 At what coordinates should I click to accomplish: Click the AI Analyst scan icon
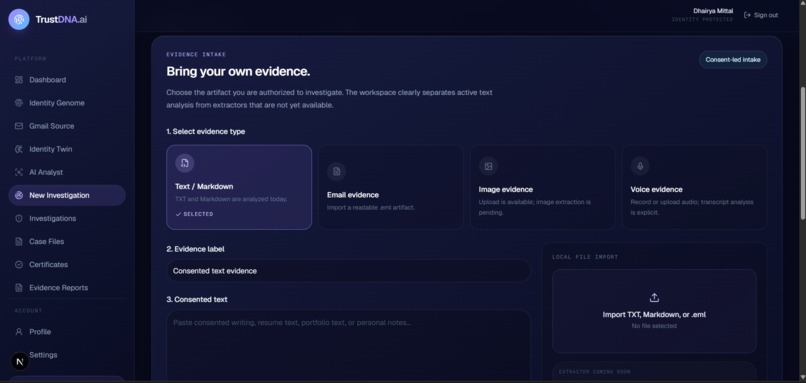tap(19, 172)
